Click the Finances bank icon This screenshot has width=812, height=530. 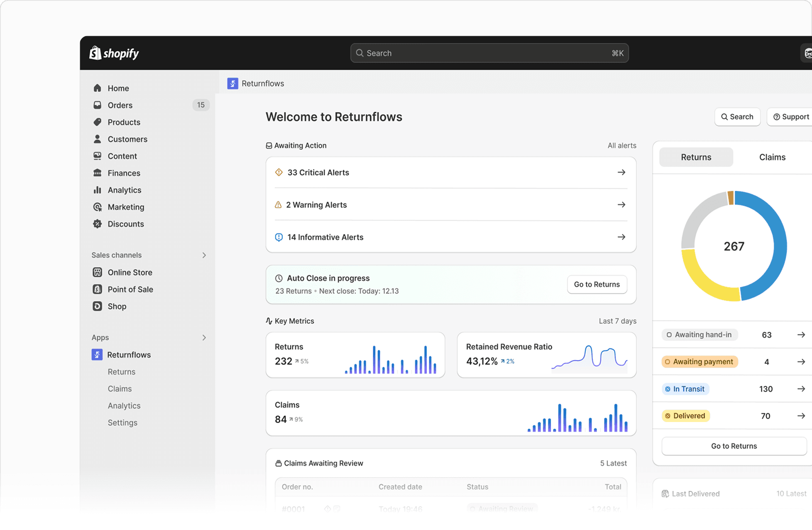click(x=97, y=173)
